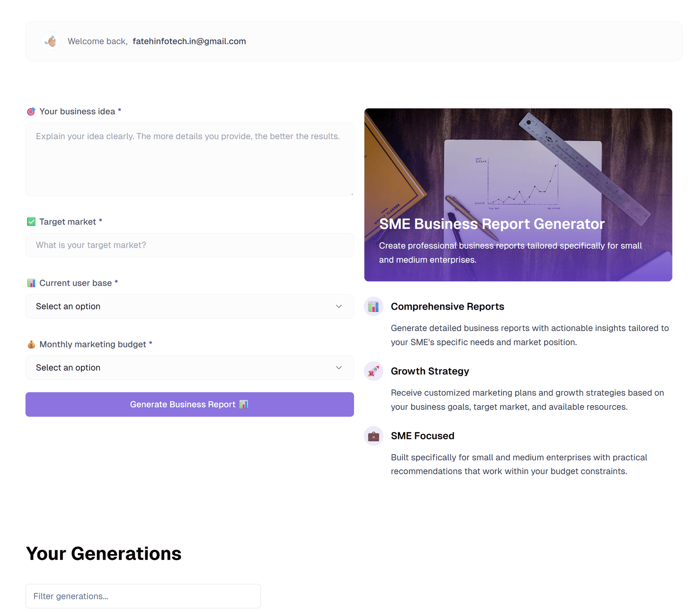Click the Comprehensive Reports heading

[x=447, y=307]
